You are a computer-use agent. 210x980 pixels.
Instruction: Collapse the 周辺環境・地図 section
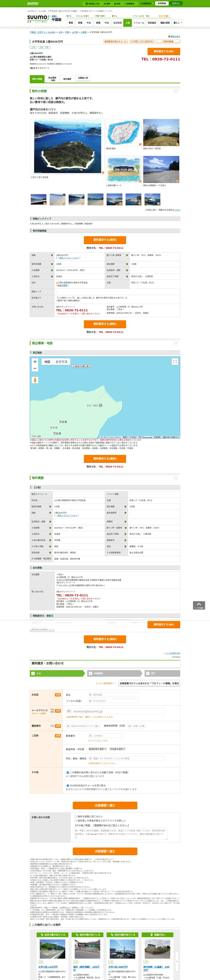click(176, 343)
